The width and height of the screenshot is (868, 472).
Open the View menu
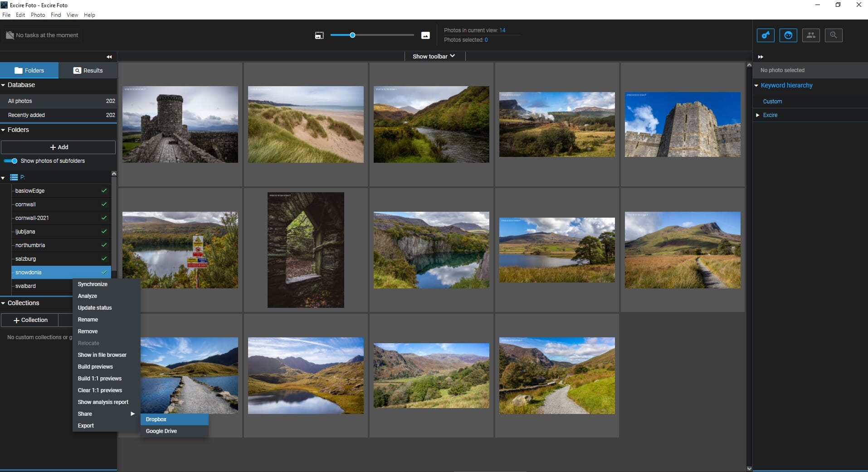(x=73, y=15)
